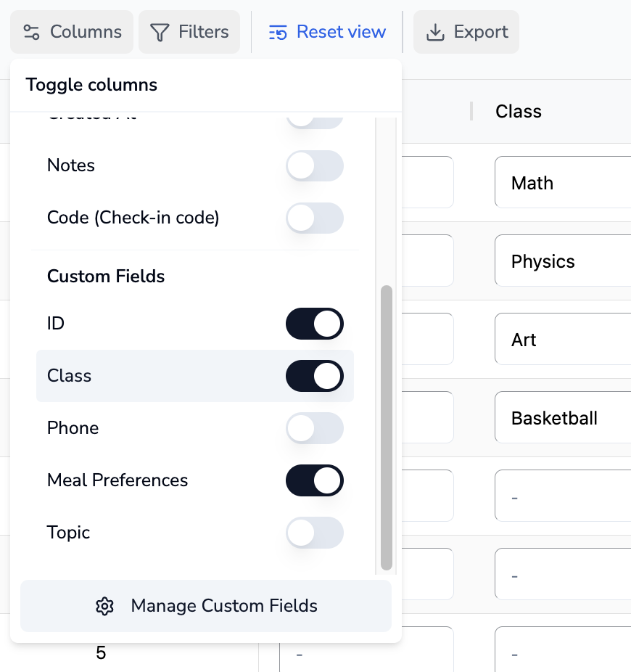Click the Reset view icon
The image size is (631, 672).
point(278,33)
